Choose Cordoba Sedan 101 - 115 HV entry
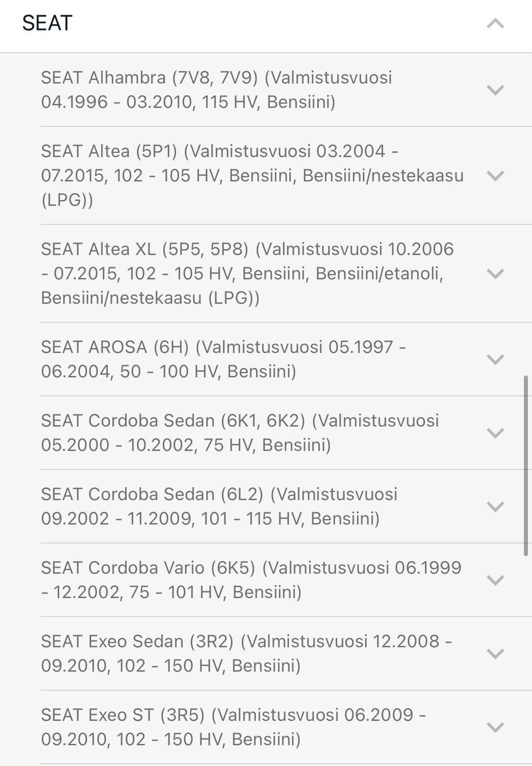532x766 pixels. click(x=219, y=507)
